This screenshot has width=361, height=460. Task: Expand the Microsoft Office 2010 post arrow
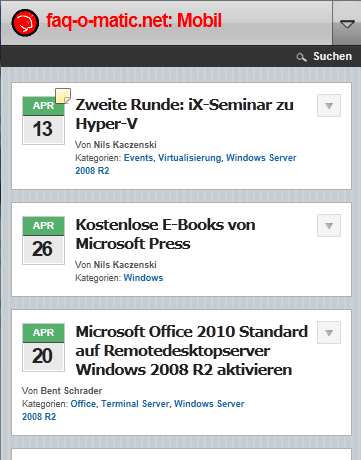tap(329, 333)
